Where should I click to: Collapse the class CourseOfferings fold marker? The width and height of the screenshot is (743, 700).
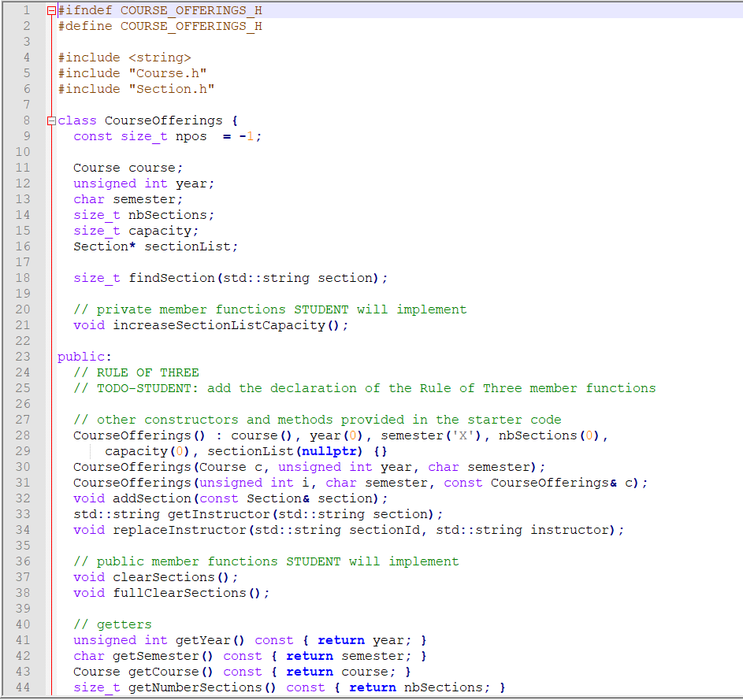click(x=52, y=120)
